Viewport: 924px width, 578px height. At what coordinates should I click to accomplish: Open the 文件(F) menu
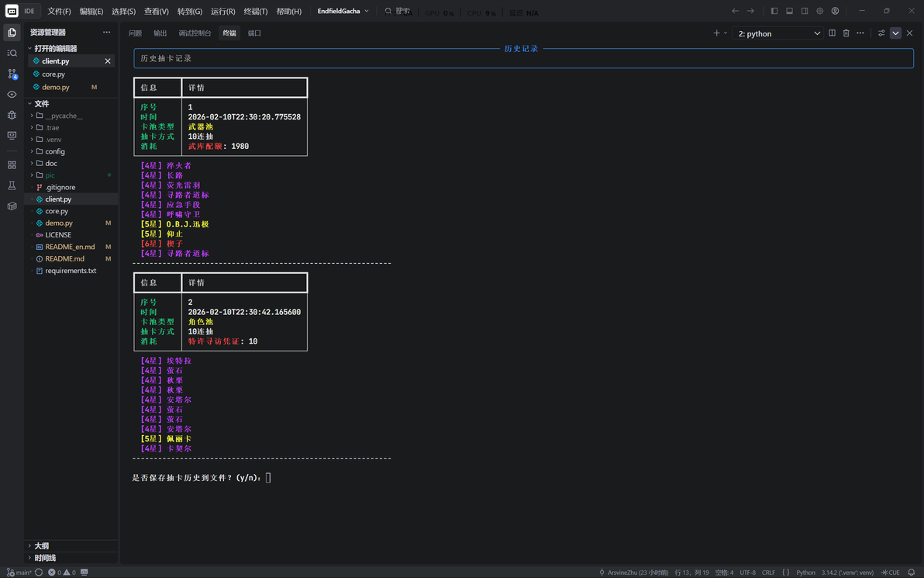[59, 11]
